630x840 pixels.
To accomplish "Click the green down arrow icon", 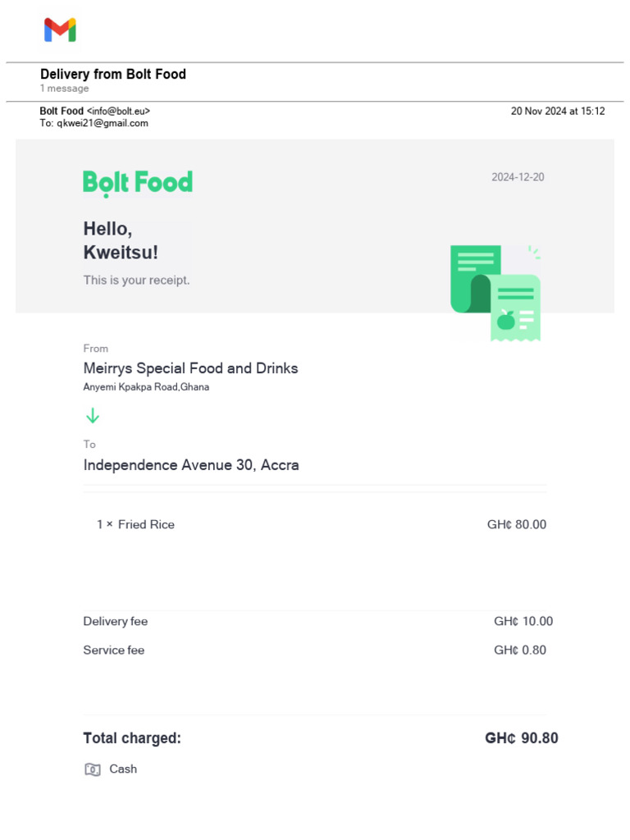I will [93, 416].
